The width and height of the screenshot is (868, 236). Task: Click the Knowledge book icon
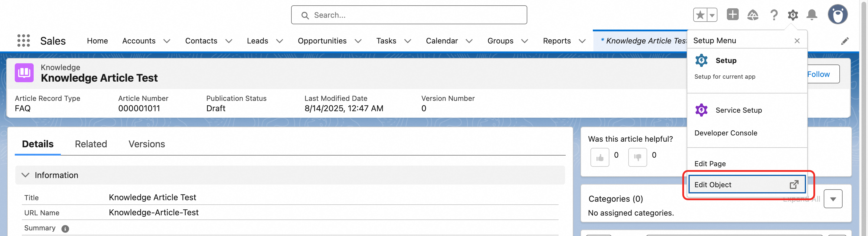(x=24, y=72)
